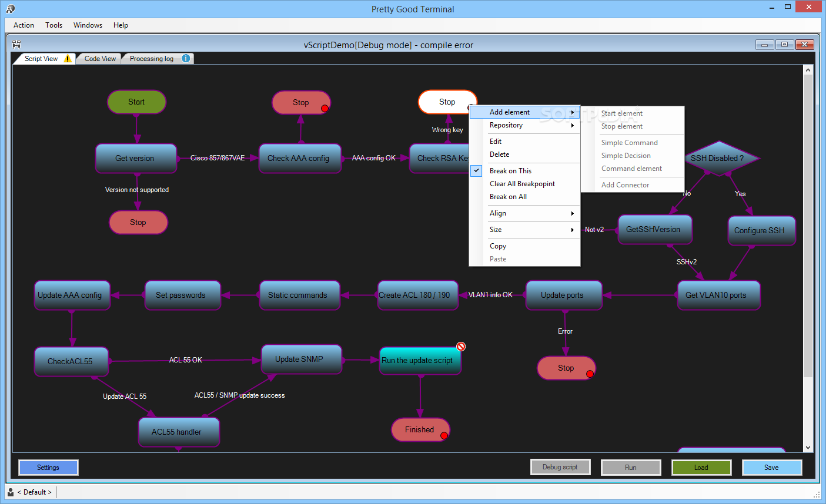Expand the Align submenu arrow

tap(572, 213)
